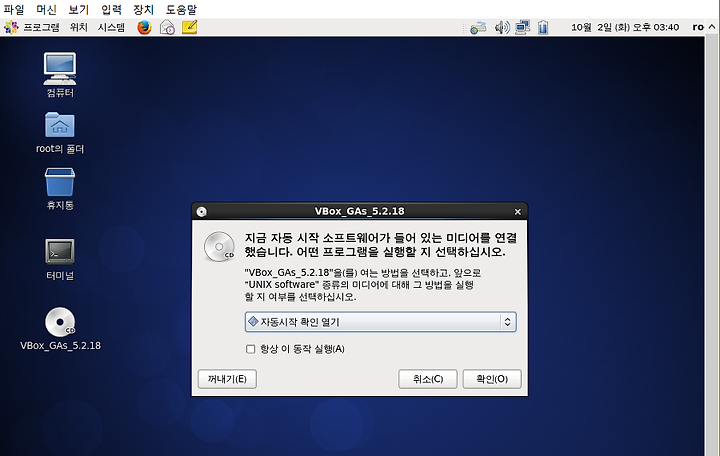Open the 입력 menu
720x456 pixels.
click(x=111, y=9)
